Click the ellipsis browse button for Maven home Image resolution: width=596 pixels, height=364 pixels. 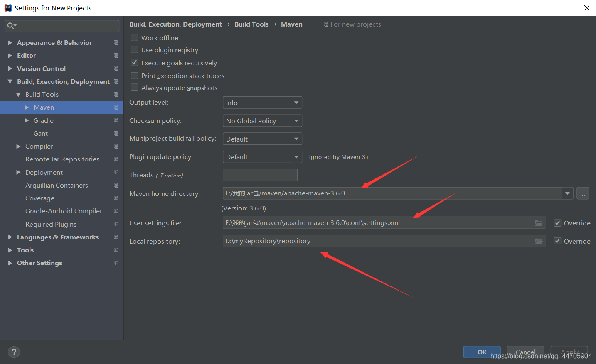583,193
